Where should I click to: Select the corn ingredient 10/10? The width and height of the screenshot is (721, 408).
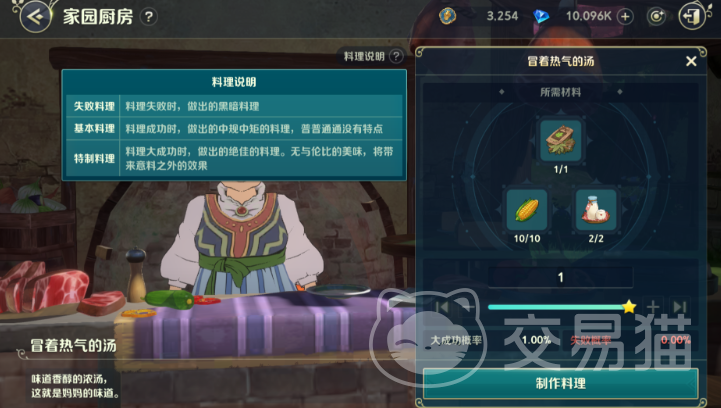coord(527,210)
